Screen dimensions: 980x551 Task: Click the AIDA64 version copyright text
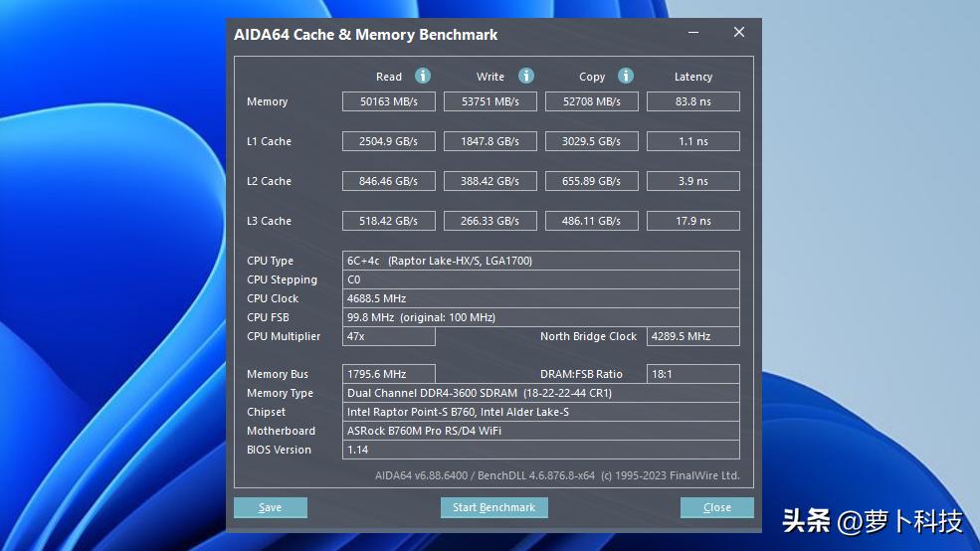coord(557,475)
